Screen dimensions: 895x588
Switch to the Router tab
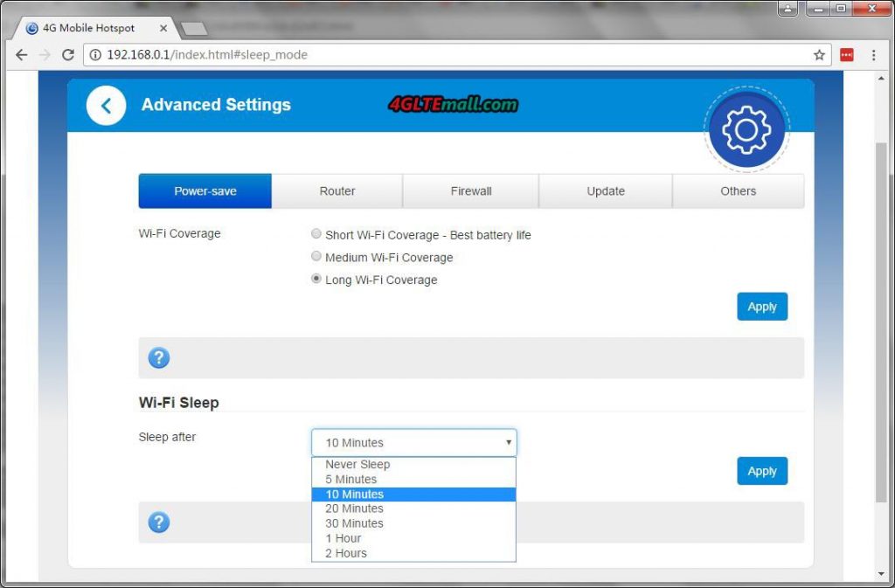pyautogui.click(x=337, y=191)
